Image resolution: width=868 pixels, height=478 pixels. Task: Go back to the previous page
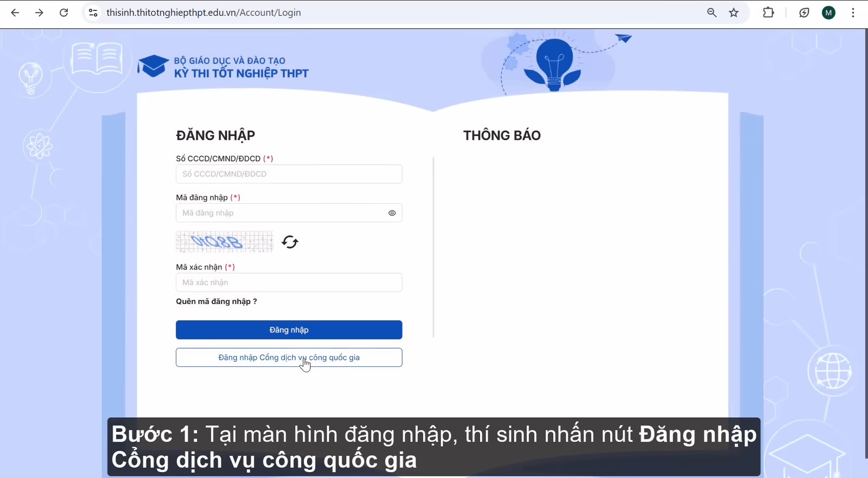pyautogui.click(x=15, y=12)
